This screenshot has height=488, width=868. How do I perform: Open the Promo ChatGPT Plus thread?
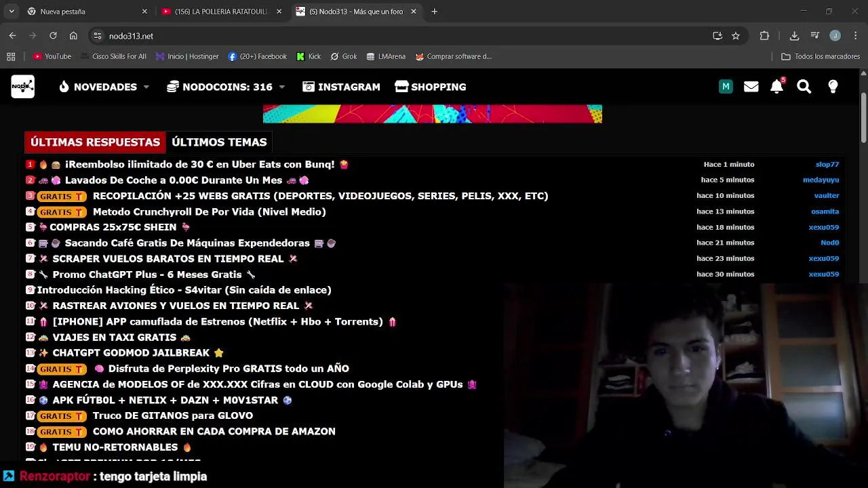[146, 274]
